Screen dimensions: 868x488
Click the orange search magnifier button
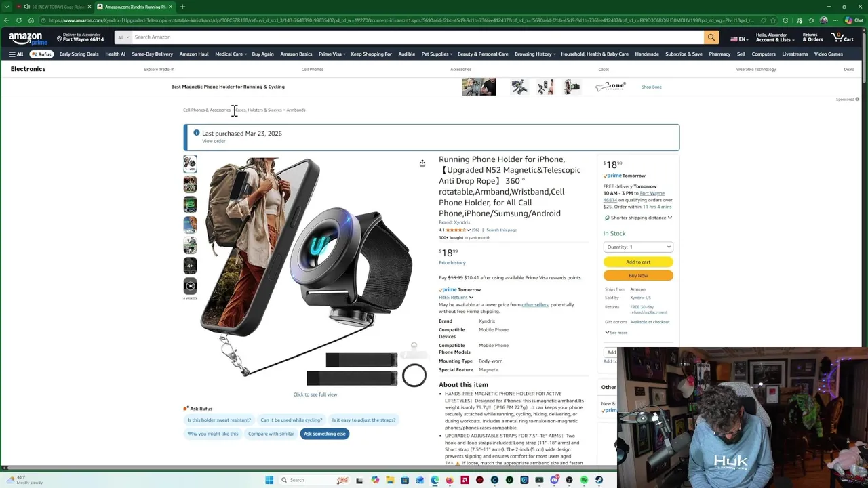[x=711, y=37]
